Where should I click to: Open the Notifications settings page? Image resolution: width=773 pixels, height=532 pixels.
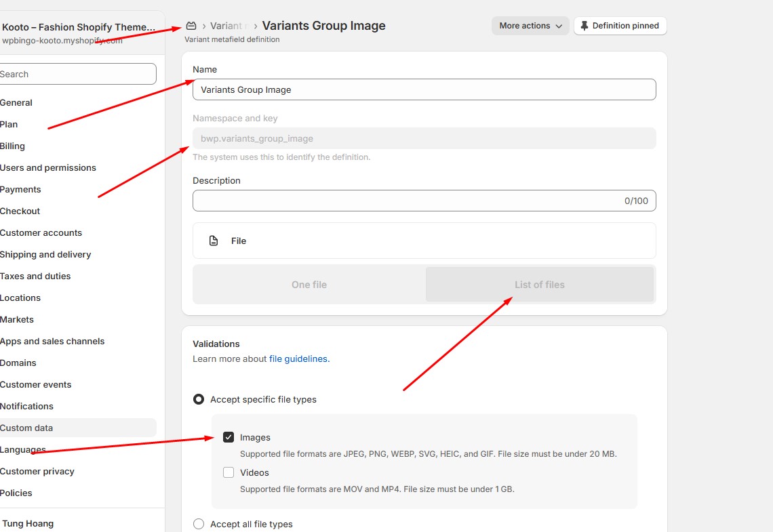[x=26, y=406]
